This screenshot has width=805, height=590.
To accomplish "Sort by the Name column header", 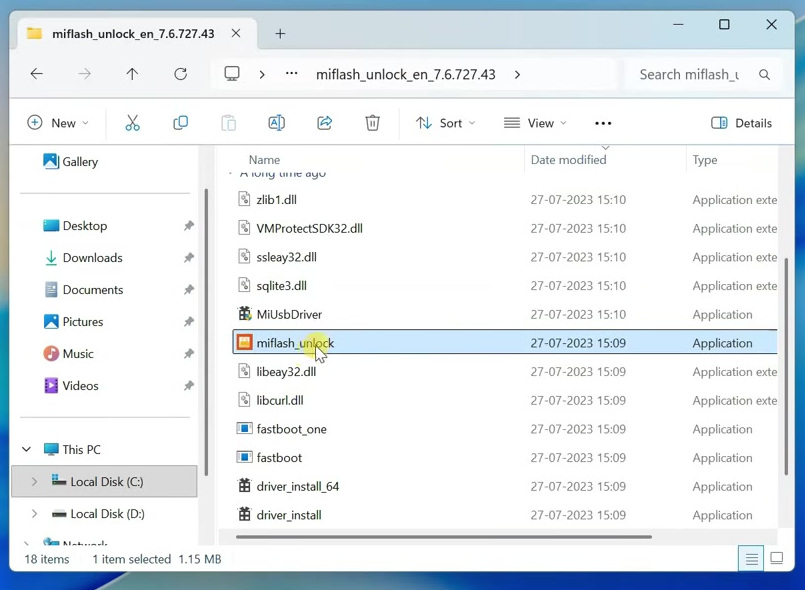I will [x=264, y=160].
